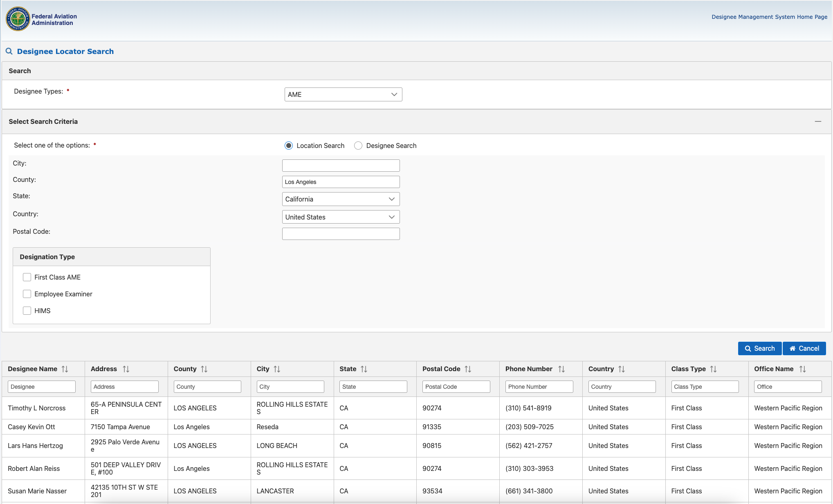Viewport: 833px width, 504px height.
Task: Click sort arrows beside Address header
Action: [x=126, y=369]
